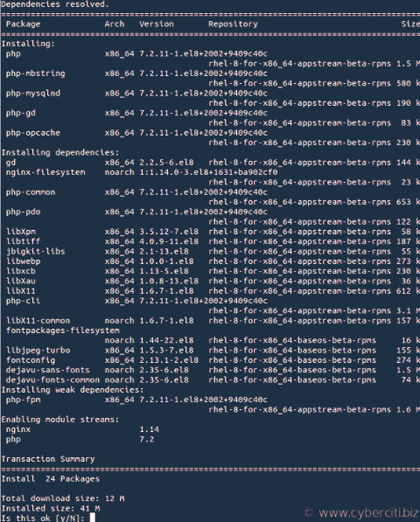Click the php-mbstring package name
Viewport: 420px width, 522px height.
(36, 73)
